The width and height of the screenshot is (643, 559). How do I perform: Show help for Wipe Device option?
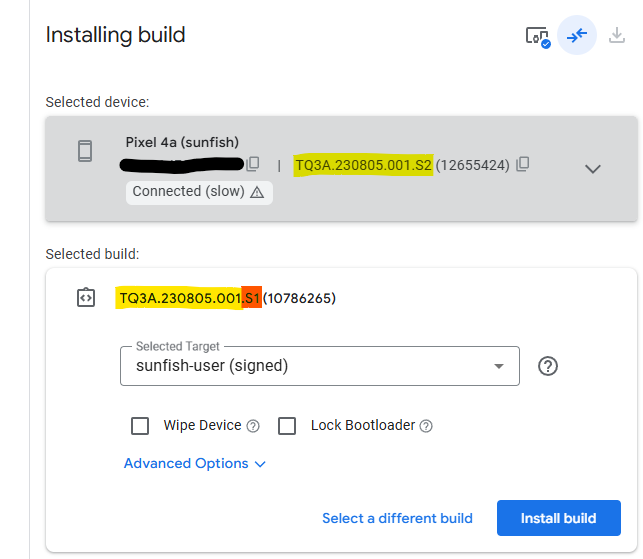[253, 426]
